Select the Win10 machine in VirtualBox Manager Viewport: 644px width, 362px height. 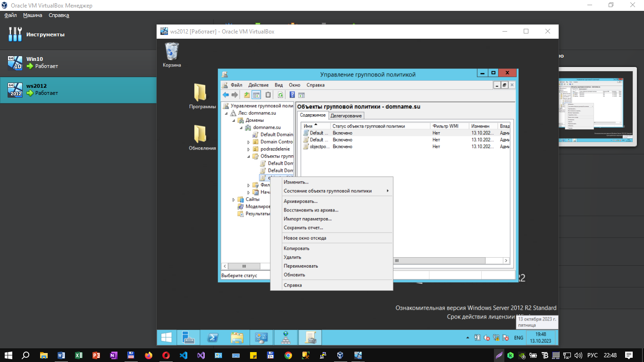[x=78, y=63]
